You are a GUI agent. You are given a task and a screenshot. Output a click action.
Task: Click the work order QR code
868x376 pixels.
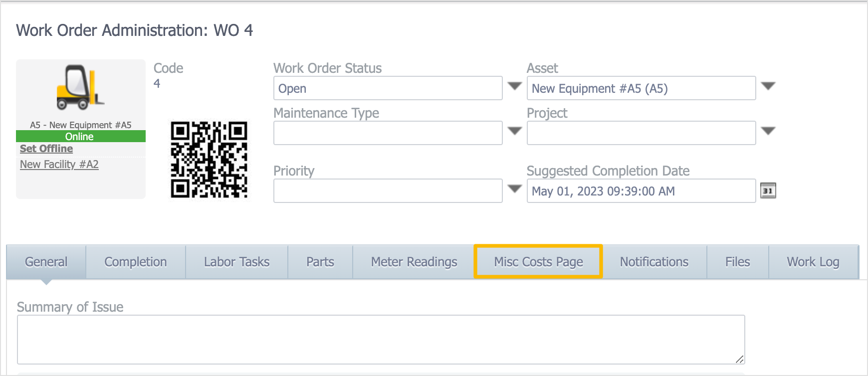(x=209, y=160)
